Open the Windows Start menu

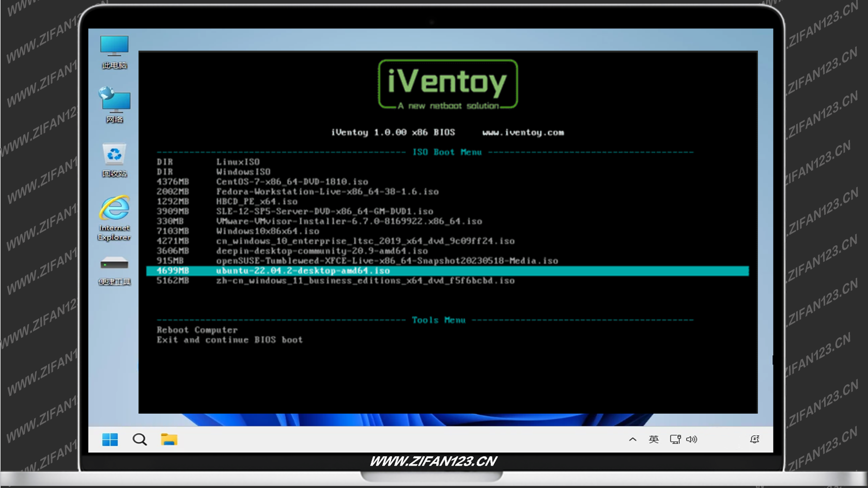(x=110, y=439)
